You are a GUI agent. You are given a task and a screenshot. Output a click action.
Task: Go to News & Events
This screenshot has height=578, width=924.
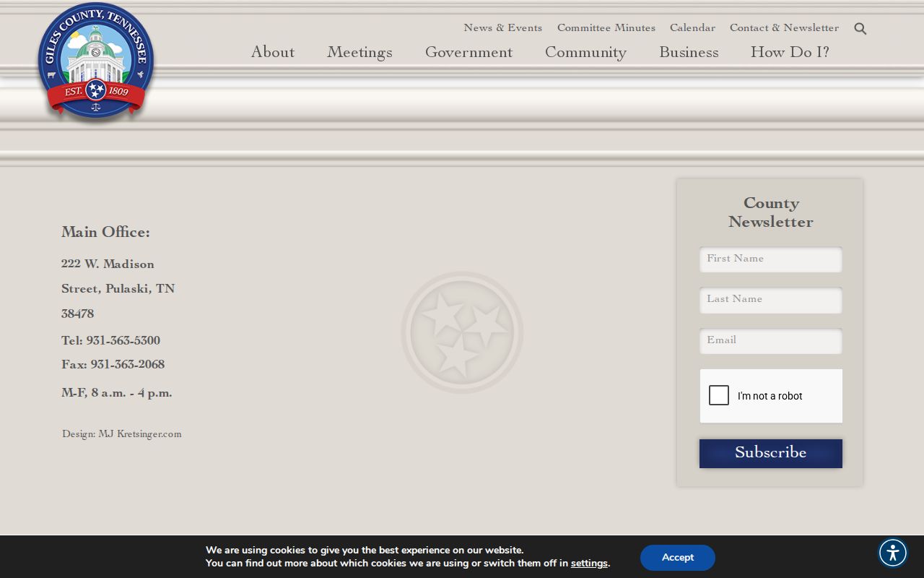502,27
